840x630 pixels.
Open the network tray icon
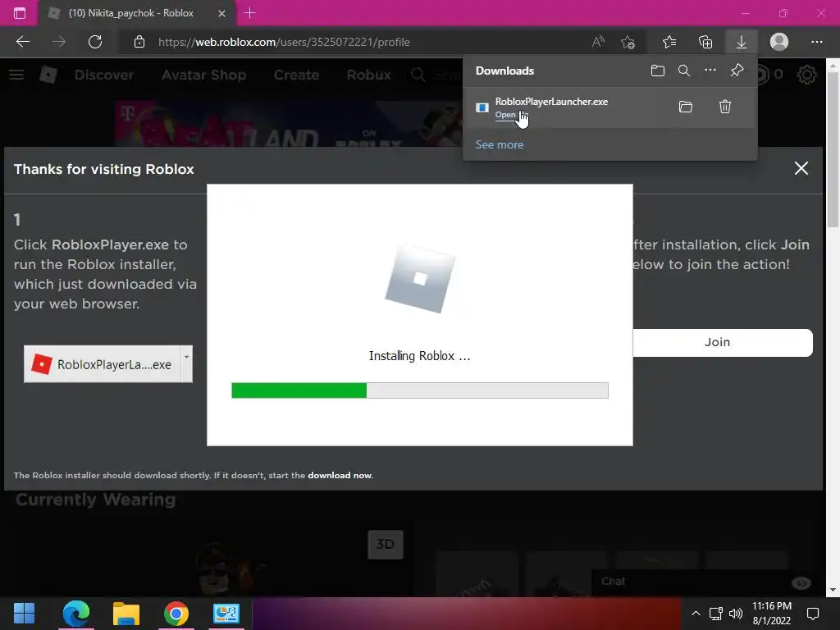tap(715, 614)
